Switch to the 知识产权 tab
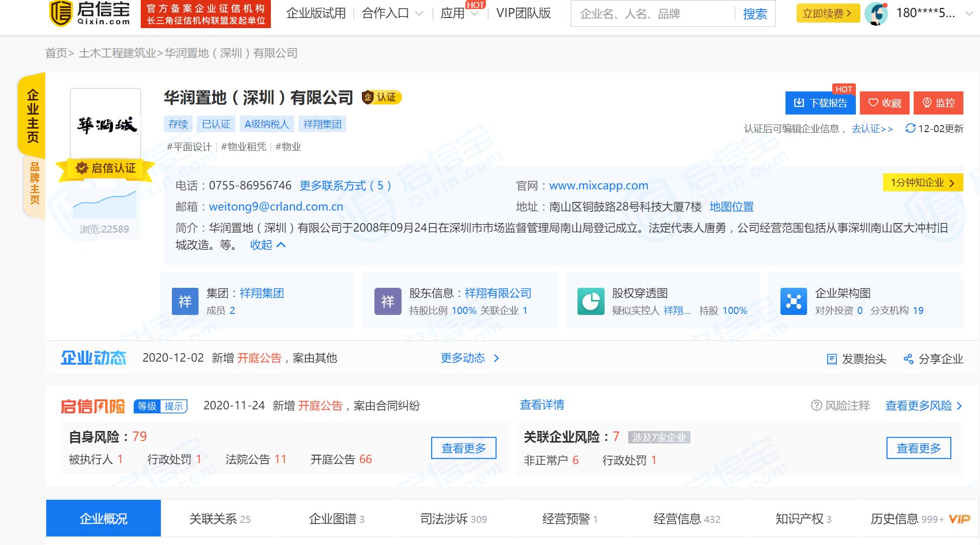 pyautogui.click(x=803, y=519)
